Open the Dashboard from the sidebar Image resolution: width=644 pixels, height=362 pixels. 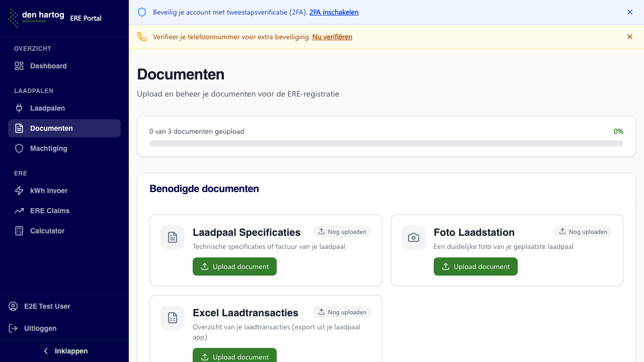tap(48, 66)
